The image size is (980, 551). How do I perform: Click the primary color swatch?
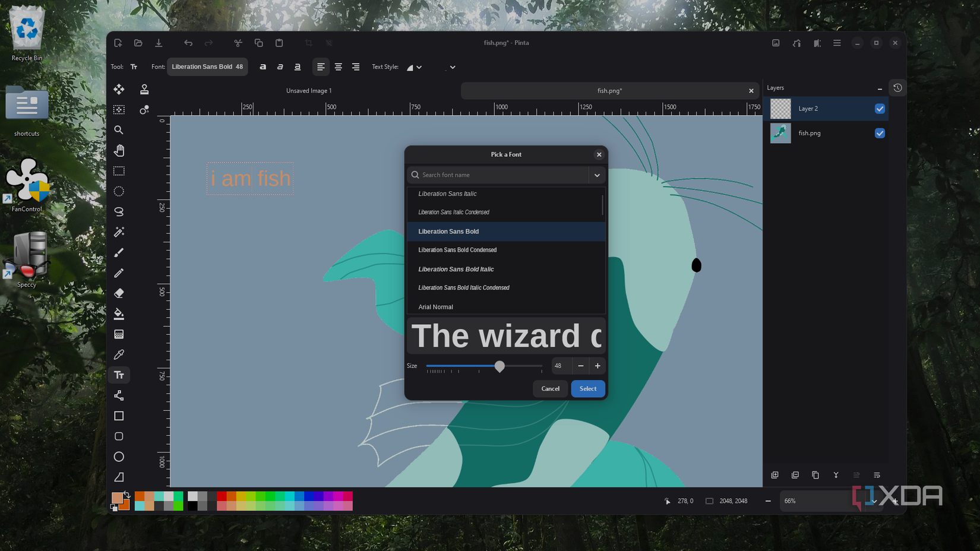coord(117,498)
